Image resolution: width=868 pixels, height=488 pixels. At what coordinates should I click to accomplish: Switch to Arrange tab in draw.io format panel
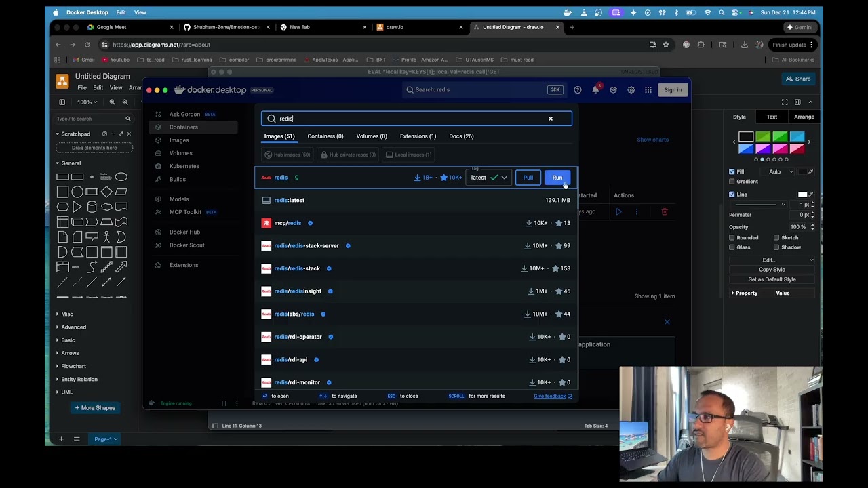pyautogui.click(x=804, y=117)
